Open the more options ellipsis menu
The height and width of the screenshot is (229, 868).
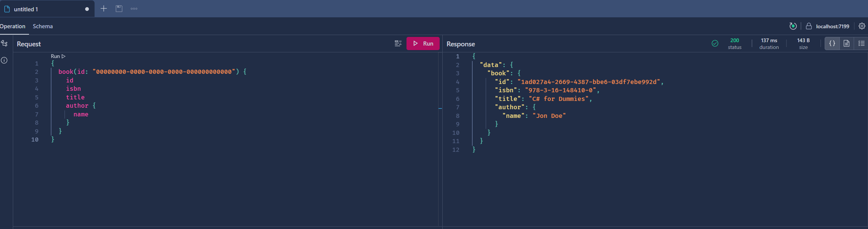click(x=134, y=9)
